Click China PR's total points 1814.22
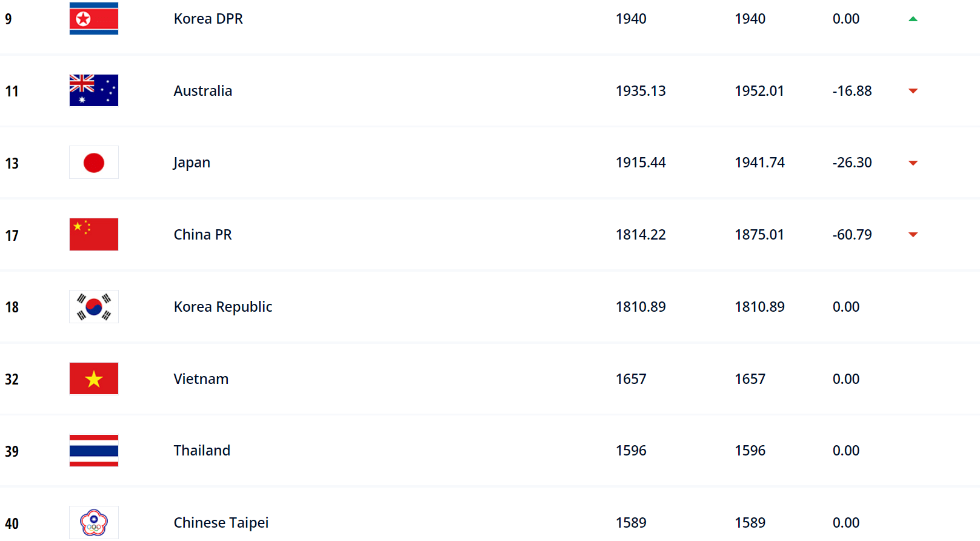980x541 pixels. [x=641, y=235]
